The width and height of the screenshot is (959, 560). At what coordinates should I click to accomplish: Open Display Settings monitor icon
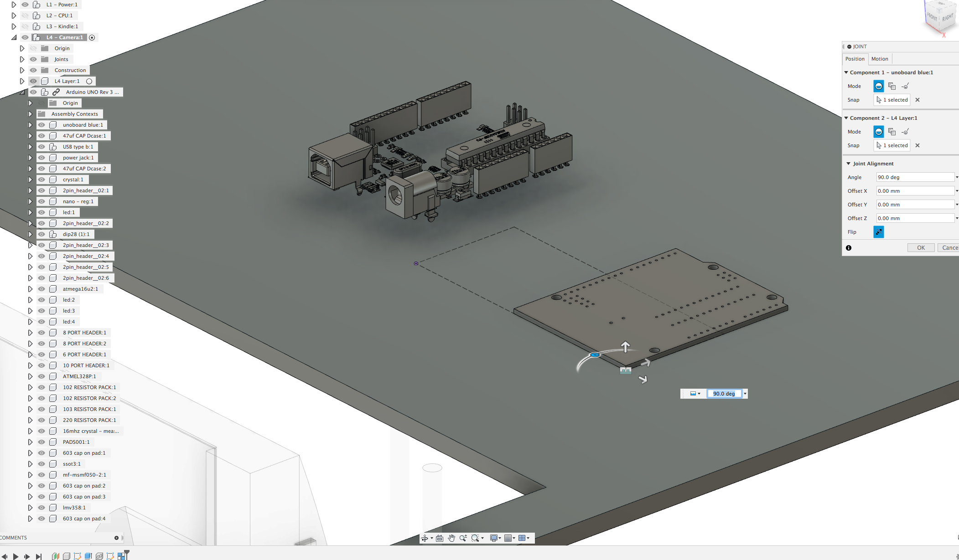coord(493,538)
